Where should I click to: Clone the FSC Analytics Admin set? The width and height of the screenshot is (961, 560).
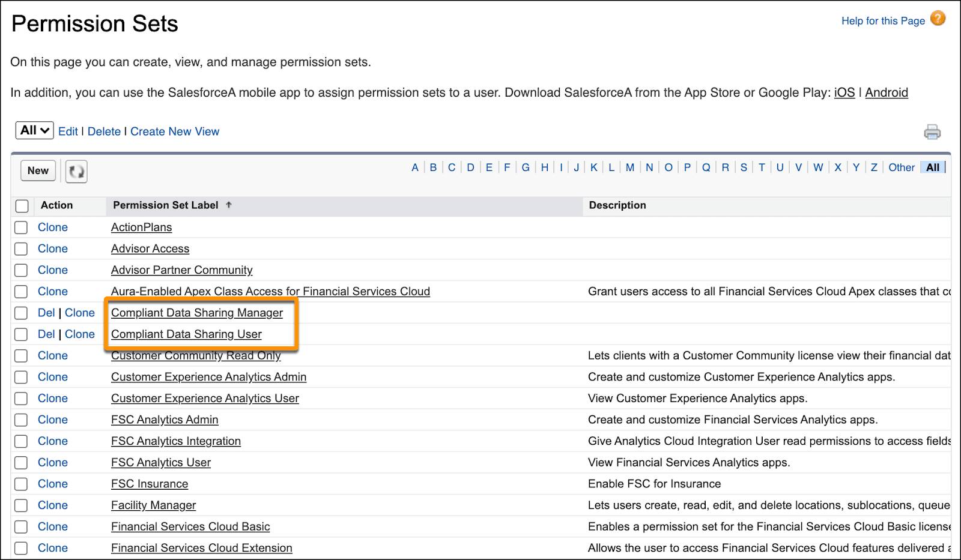click(53, 420)
